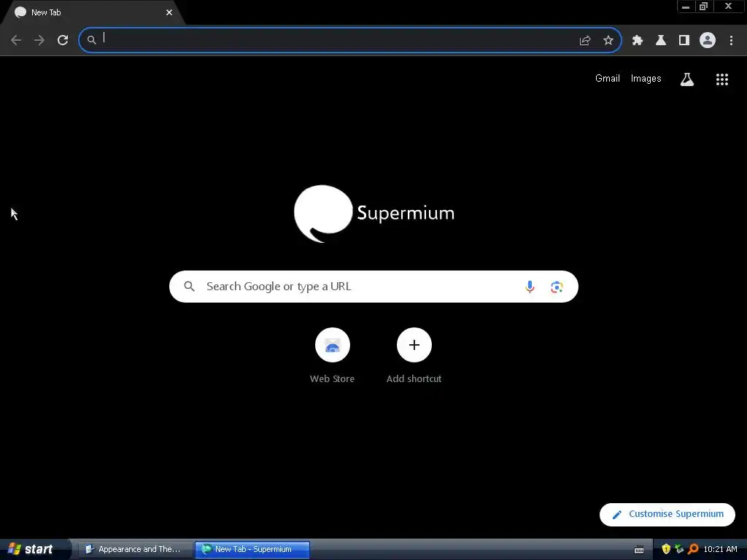
Task: Click magnifier icon in Google search box
Action: click(x=189, y=286)
